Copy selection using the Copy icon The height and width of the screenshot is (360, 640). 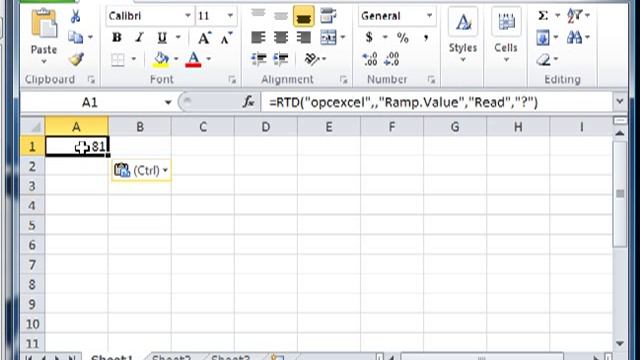(x=76, y=38)
